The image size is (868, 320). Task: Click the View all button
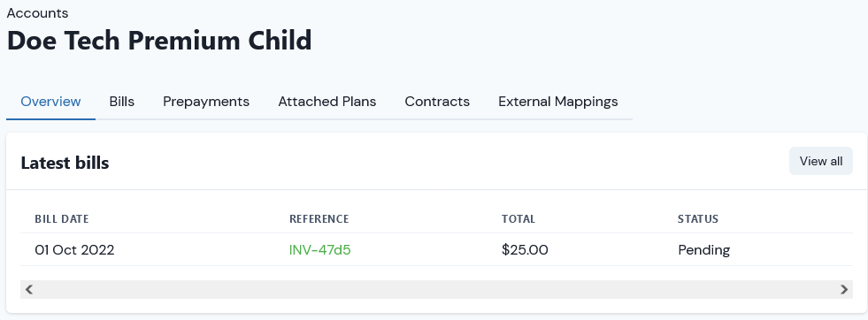821,161
